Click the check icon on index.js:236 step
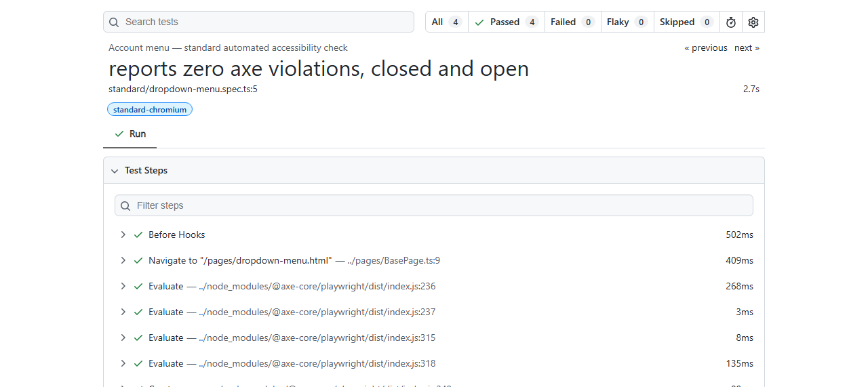Screen dimensions: 868x387 click(138, 286)
